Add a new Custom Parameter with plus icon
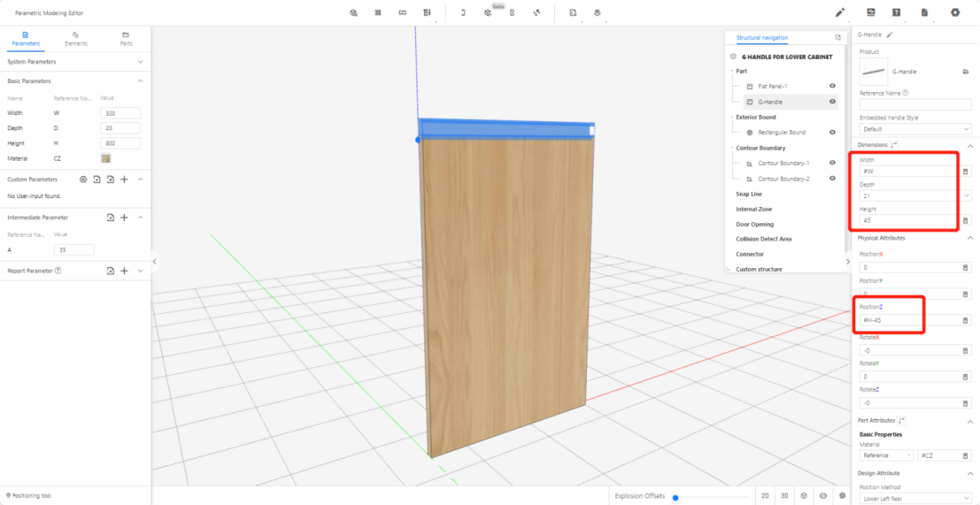This screenshot has height=505, width=980. 125,180
